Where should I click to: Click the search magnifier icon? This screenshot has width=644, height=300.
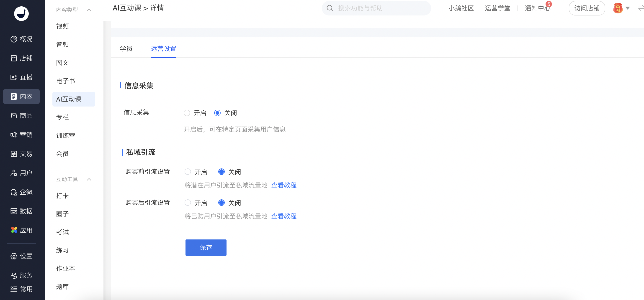point(330,8)
